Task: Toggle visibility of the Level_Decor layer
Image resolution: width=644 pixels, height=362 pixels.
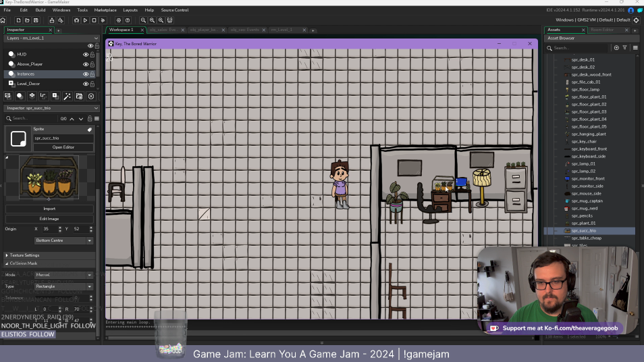Action: (86, 84)
